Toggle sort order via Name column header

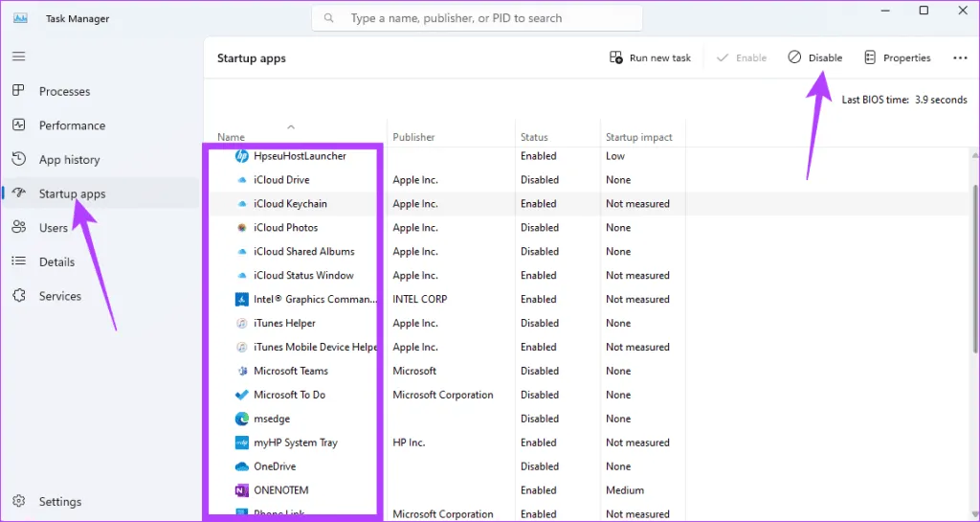click(231, 137)
